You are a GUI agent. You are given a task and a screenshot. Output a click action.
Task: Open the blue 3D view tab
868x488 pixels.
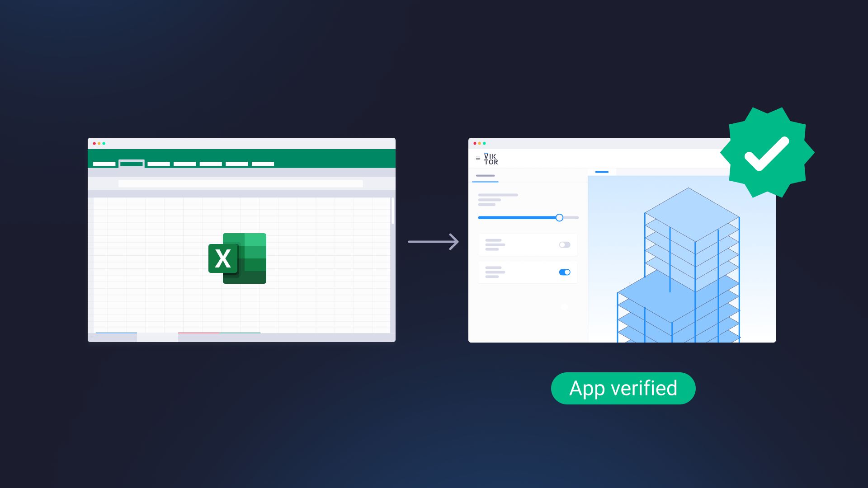(602, 172)
